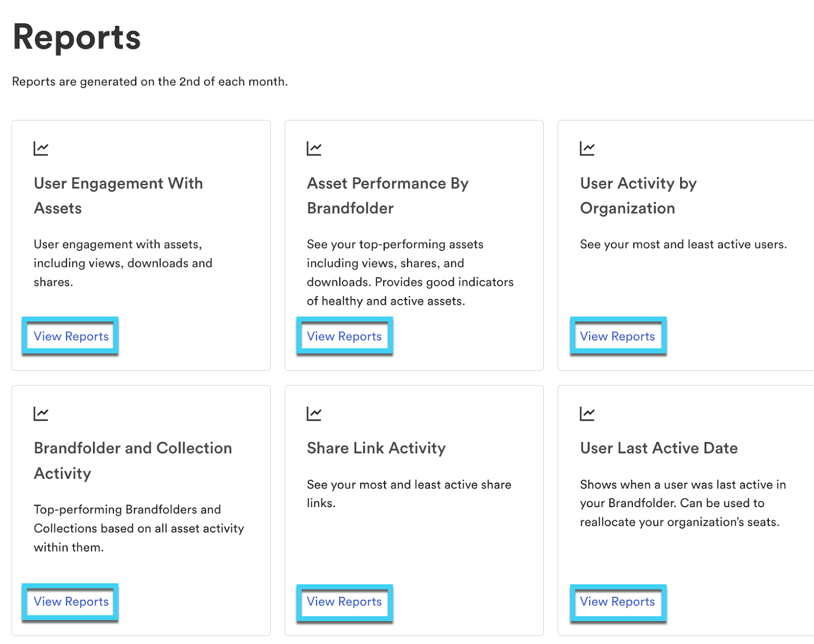Click the Reports page heading

click(x=77, y=36)
